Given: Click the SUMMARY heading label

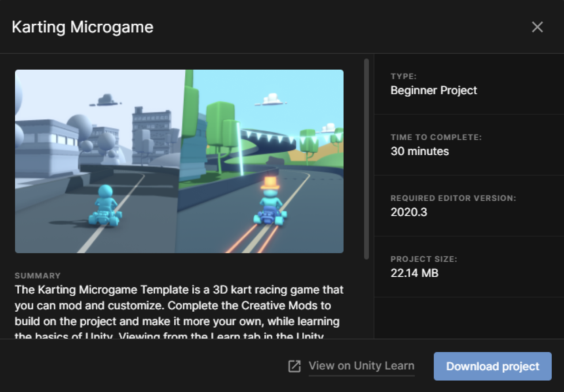Looking at the screenshot, I should [x=38, y=276].
